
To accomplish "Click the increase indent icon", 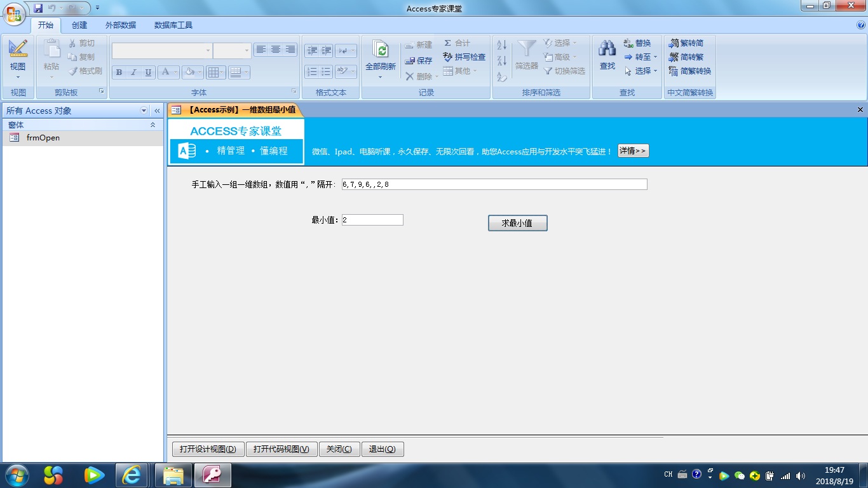I will point(326,51).
